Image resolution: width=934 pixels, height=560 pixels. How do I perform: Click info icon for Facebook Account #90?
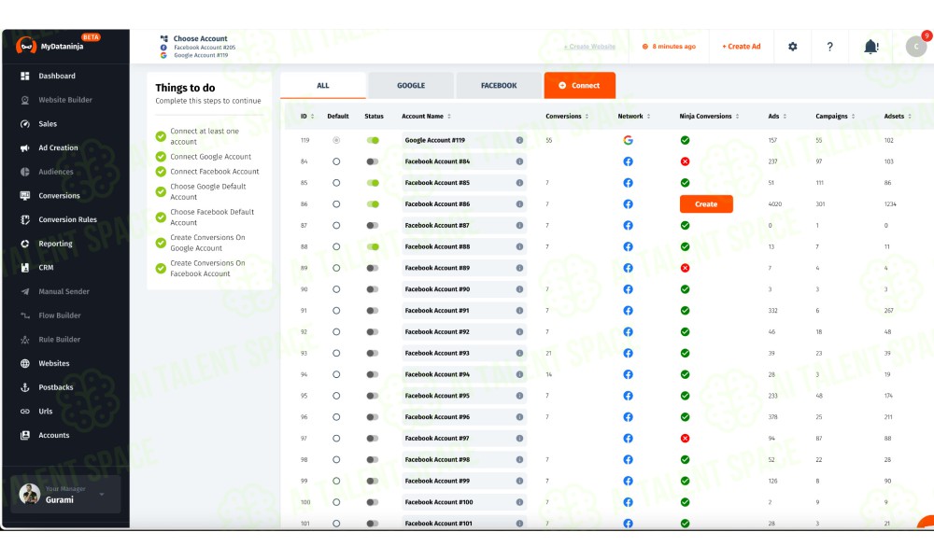coord(519,289)
